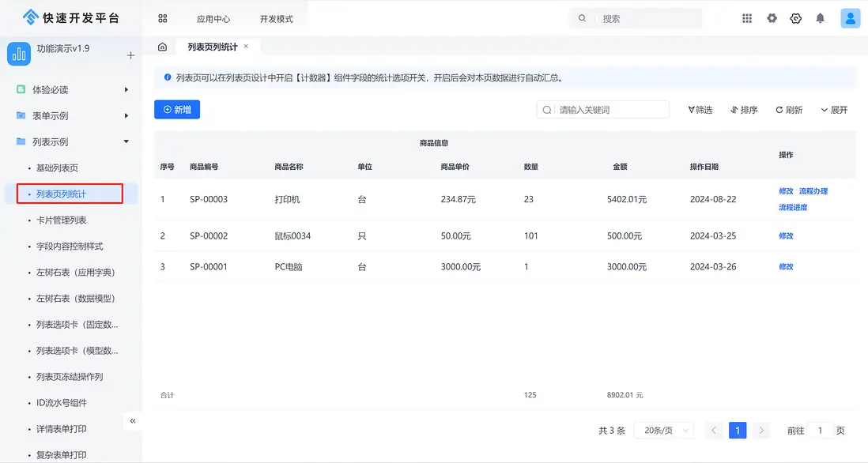Viewport: 868px width, 463px height.
Task: Expand the 表单示例 menu arrow
Action: [126, 115]
